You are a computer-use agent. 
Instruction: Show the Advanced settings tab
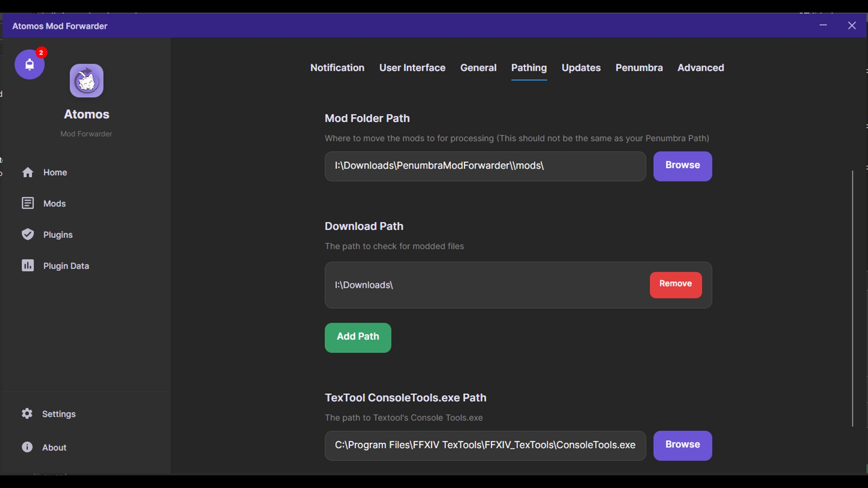tap(701, 68)
